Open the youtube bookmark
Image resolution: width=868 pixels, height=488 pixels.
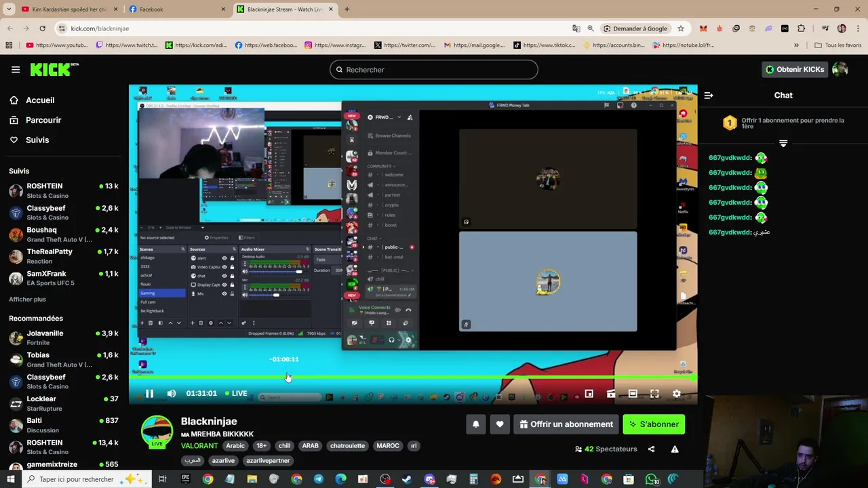(x=57, y=45)
